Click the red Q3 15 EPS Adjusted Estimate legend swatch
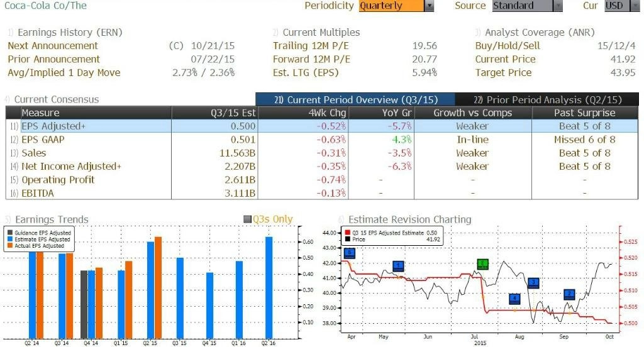 [x=348, y=233]
